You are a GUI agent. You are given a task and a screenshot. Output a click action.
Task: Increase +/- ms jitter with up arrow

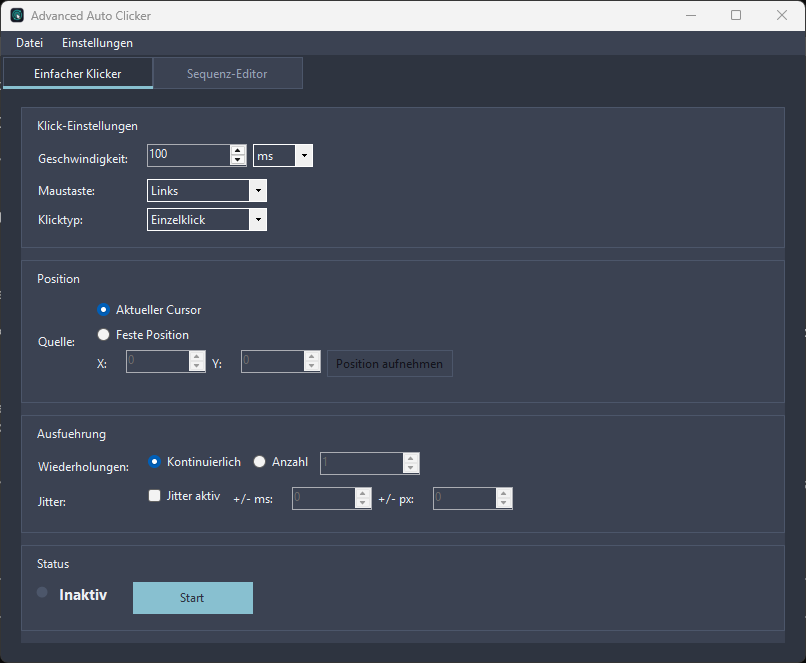[x=362, y=494]
